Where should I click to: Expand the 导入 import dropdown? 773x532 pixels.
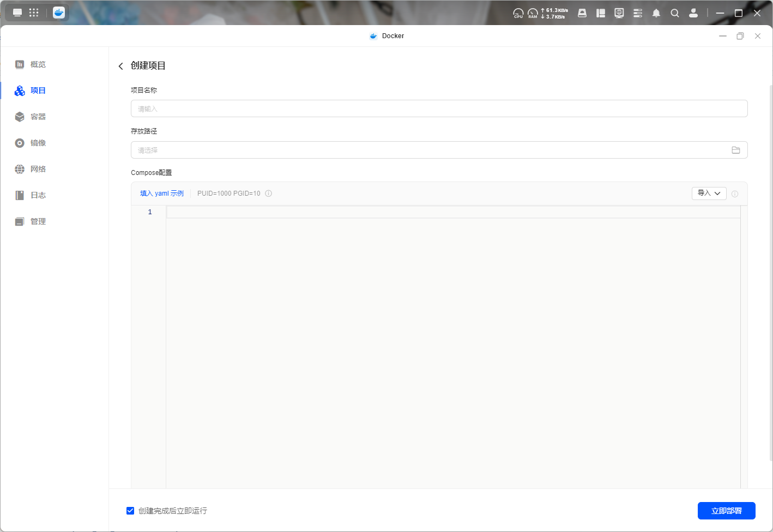point(709,194)
